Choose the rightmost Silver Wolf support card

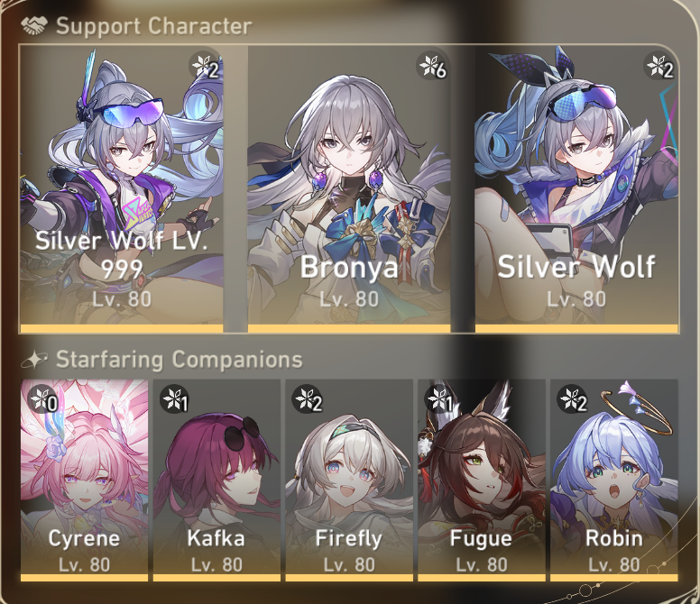pos(576,189)
